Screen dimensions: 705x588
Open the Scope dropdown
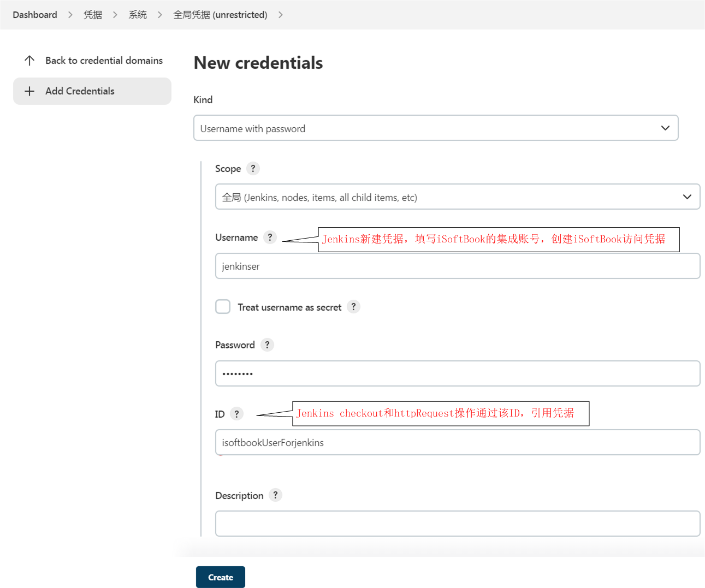click(x=458, y=197)
